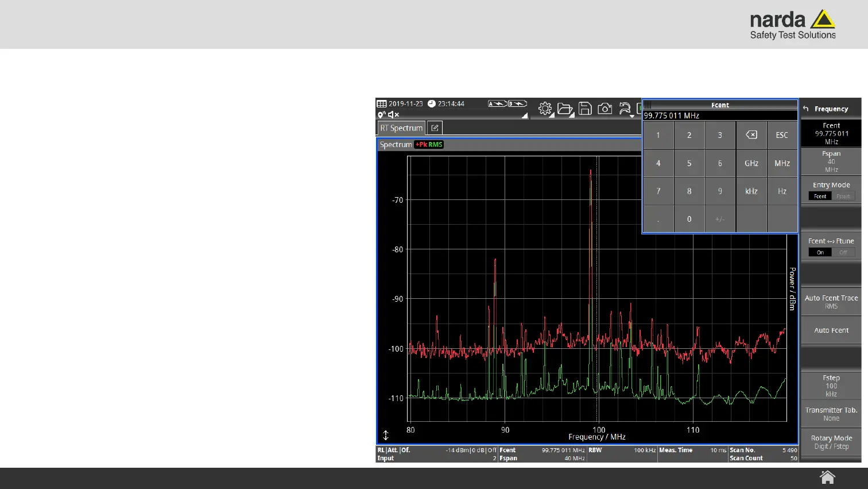868x489 pixels.
Task: Click keypad digit 1
Action: pyautogui.click(x=658, y=135)
